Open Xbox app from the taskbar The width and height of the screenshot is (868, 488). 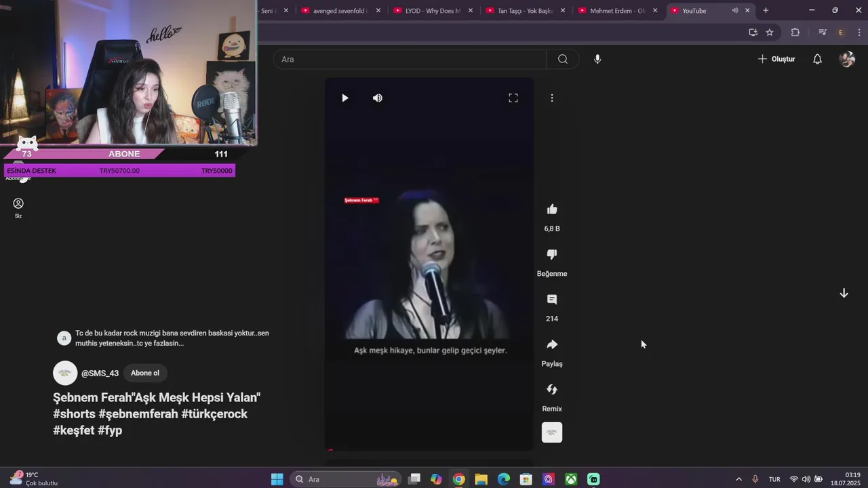571,479
